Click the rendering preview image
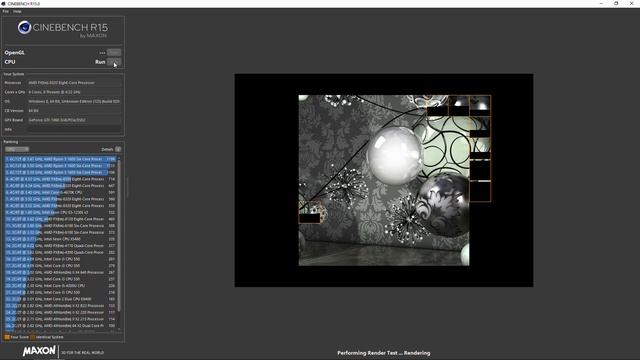The image size is (640, 360). 384,180
